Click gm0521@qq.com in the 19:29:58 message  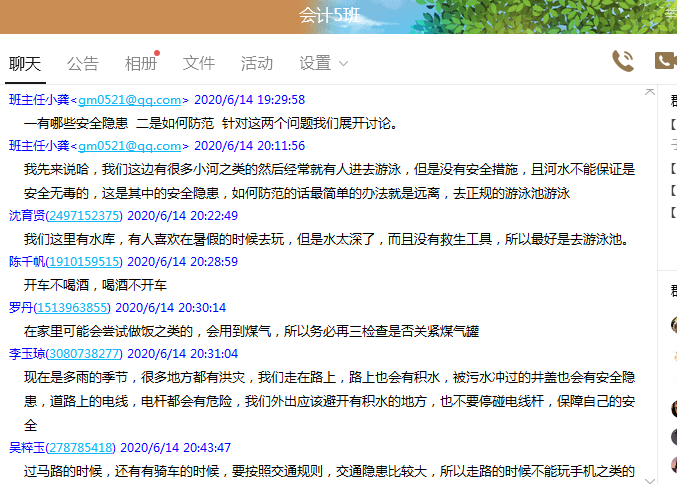pos(130,100)
